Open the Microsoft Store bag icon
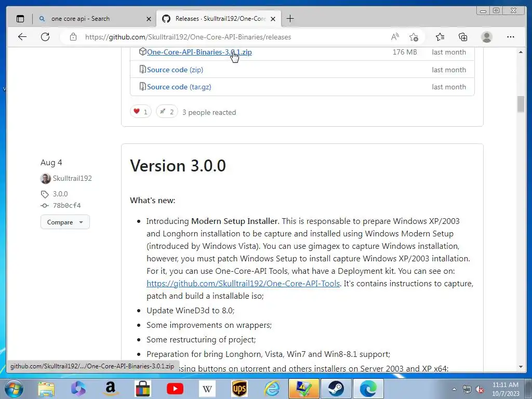The width and height of the screenshot is (532, 399). pyautogui.click(x=142, y=389)
